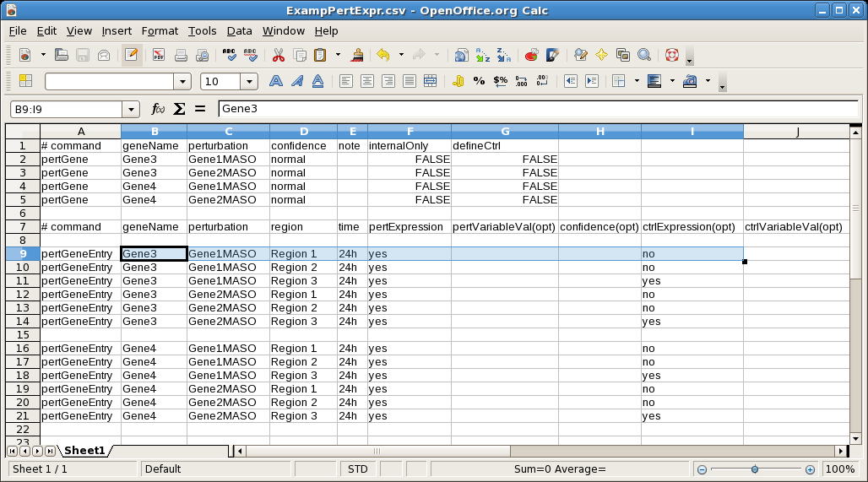Select column J header
Viewport: 868px width, 482px height.
click(796, 132)
